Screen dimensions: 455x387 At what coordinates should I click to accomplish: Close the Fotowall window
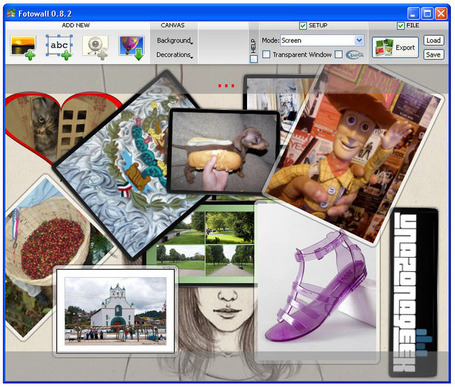pos(441,13)
